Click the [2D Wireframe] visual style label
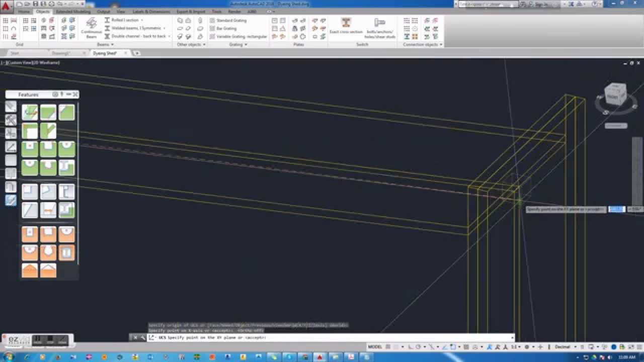The height and width of the screenshot is (362, 644). point(46,63)
